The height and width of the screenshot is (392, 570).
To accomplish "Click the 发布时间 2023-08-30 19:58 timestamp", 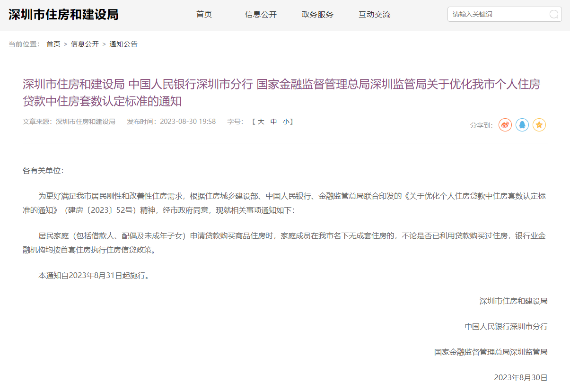I will (x=171, y=122).
